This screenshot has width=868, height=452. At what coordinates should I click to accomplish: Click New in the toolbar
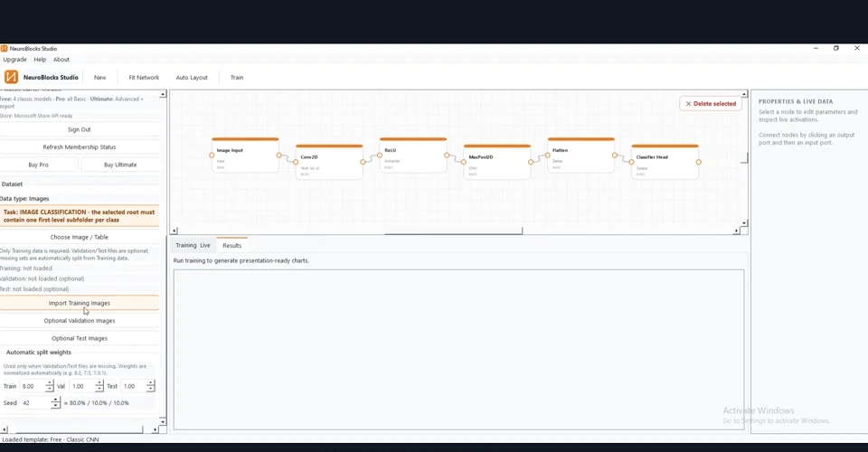click(x=99, y=78)
